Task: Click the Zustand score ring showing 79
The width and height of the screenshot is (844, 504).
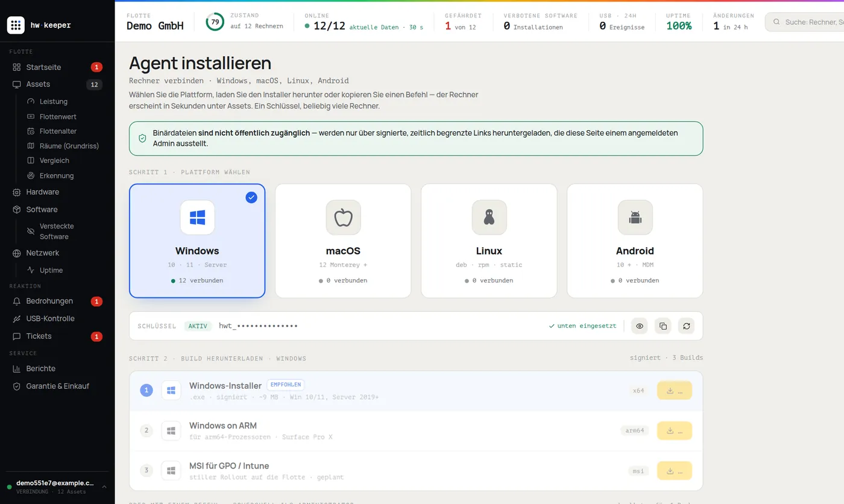Action: click(x=215, y=22)
